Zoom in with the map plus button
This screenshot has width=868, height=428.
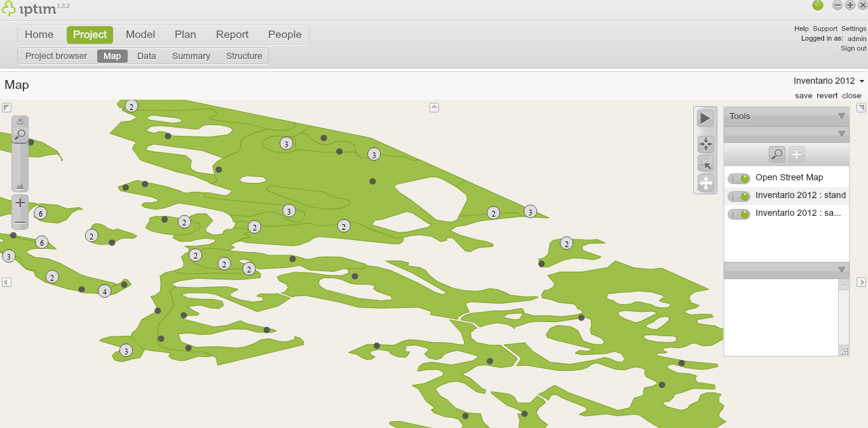click(20, 203)
